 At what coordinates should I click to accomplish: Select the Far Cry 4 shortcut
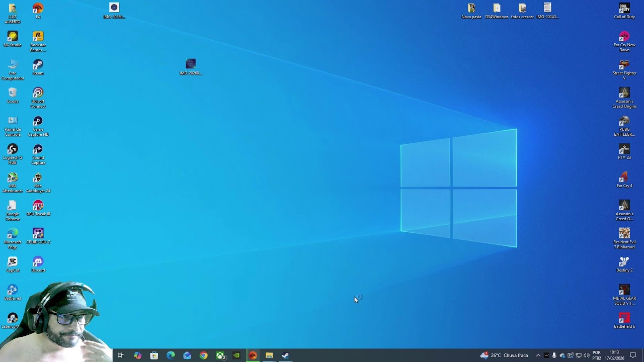pyautogui.click(x=624, y=180)
